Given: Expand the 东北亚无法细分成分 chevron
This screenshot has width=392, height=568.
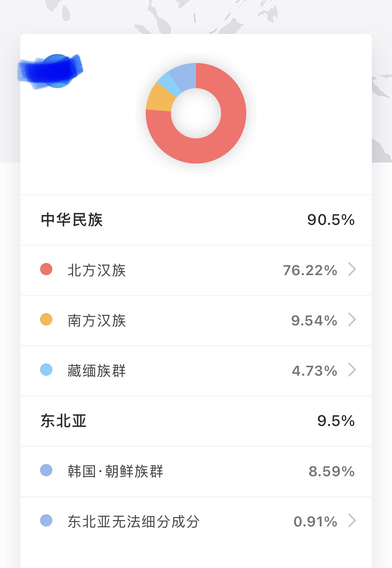Looking at the screenshot, I should tap(352, 520).
